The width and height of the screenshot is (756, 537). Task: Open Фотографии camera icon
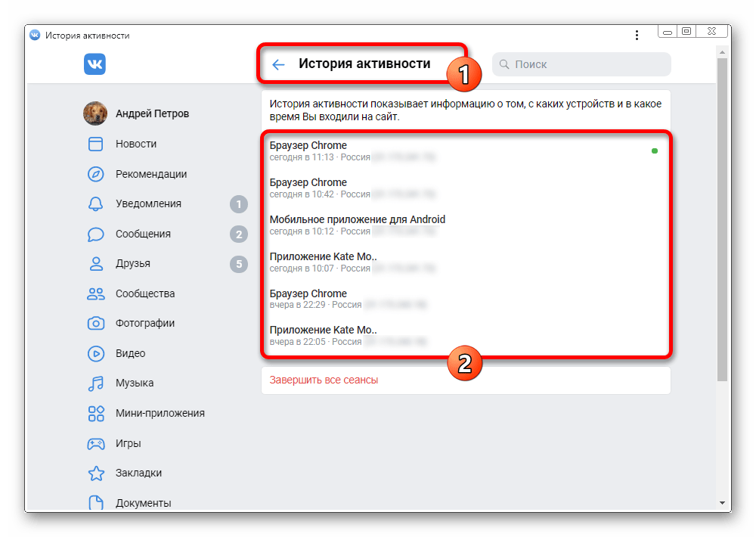95,323
